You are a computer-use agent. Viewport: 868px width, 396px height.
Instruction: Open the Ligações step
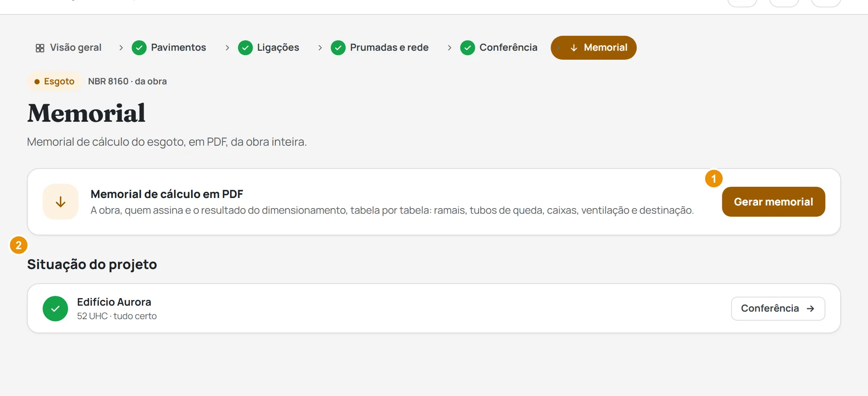click(269, 48)
